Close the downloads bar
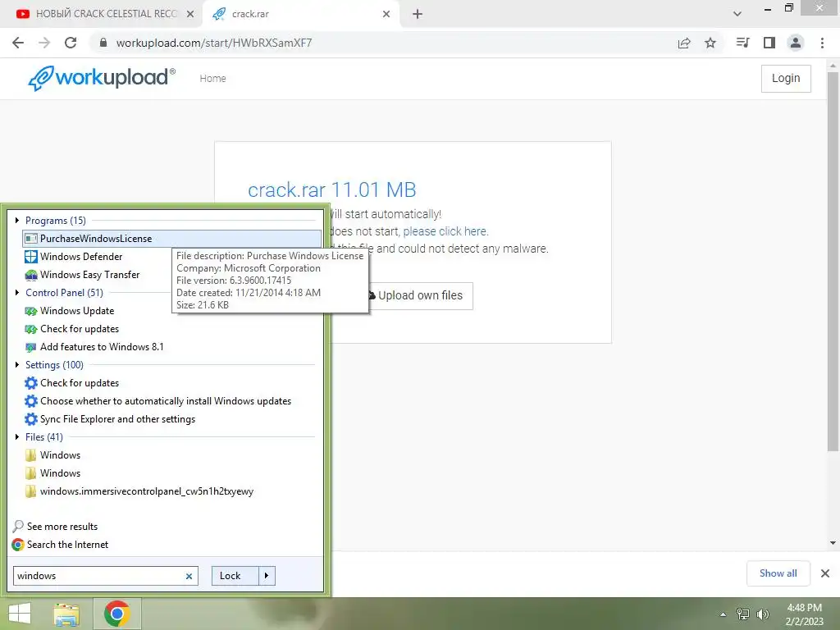The image size is (840, 630). (x=825, y=573)
